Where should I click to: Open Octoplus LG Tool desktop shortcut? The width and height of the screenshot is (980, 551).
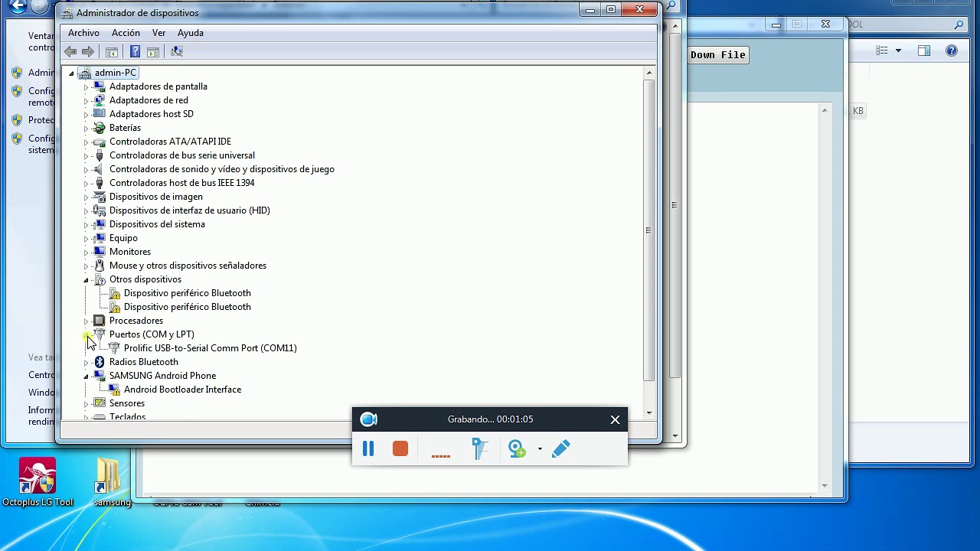click(38, 482)
